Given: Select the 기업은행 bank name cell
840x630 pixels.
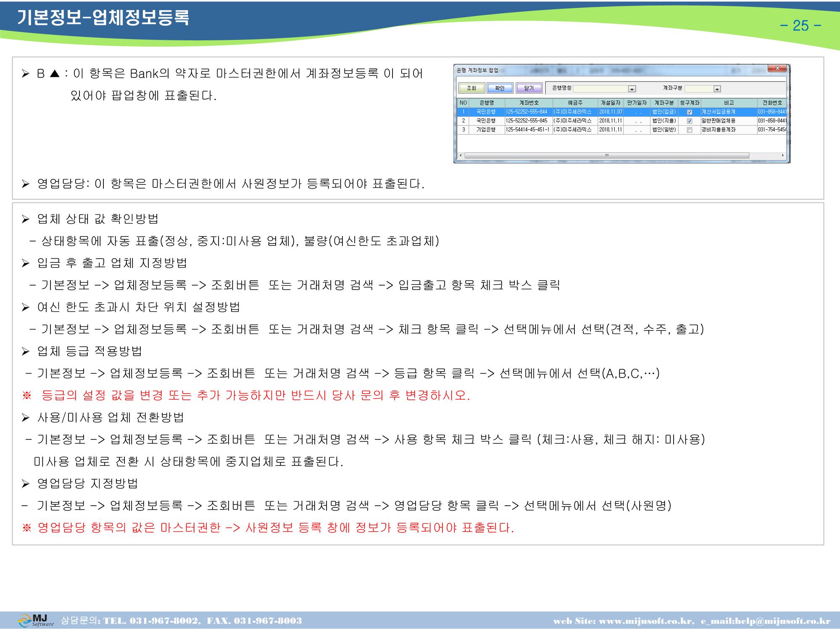Looking at the screenshot, I should click(x=487, y=130).
